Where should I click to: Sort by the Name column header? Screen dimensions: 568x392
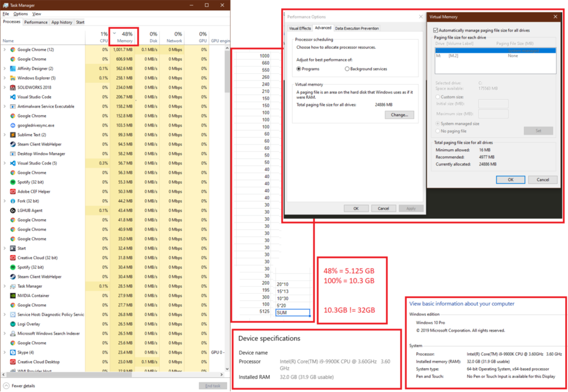[x=43, y=37]
